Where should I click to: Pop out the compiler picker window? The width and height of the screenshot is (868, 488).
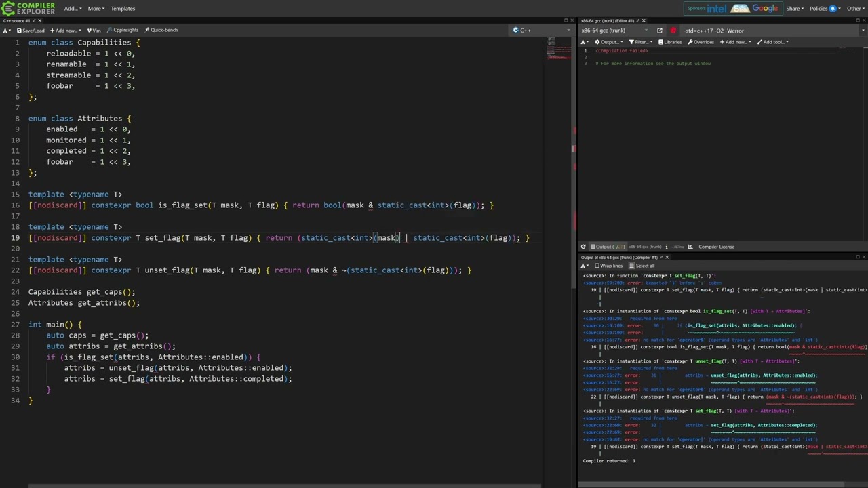[659, 30]
